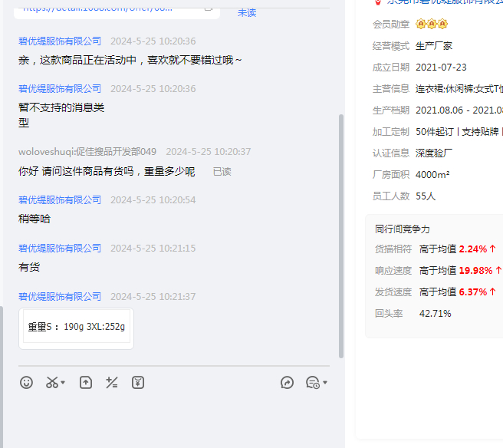Expand the chat history dropdown arrow

pos(325,383)
